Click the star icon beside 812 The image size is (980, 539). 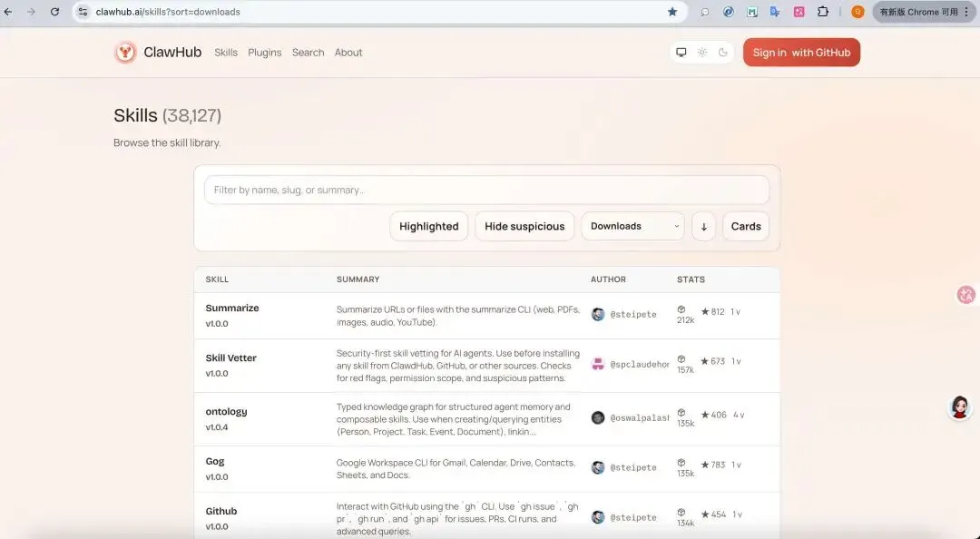[x=705, y=311]
